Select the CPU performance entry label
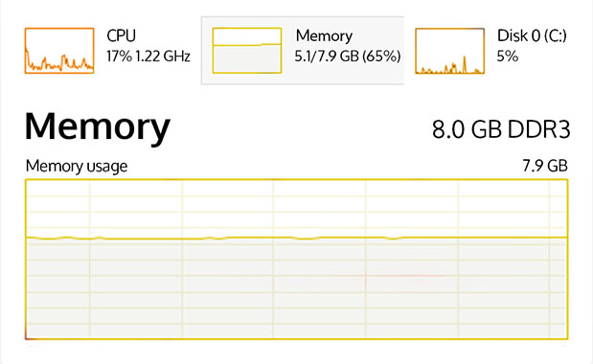Image resolution: width=593 pixels, height=364 pixels. pos(121,35)
